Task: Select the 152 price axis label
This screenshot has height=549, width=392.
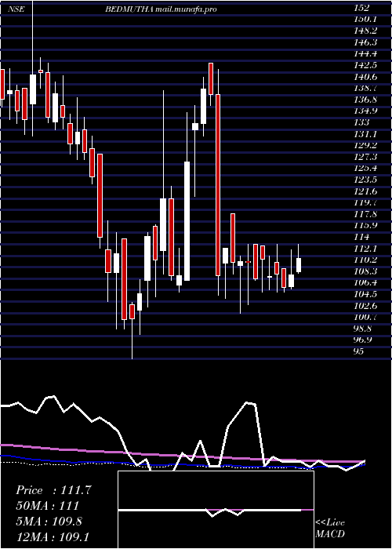Action: (361, 9)
